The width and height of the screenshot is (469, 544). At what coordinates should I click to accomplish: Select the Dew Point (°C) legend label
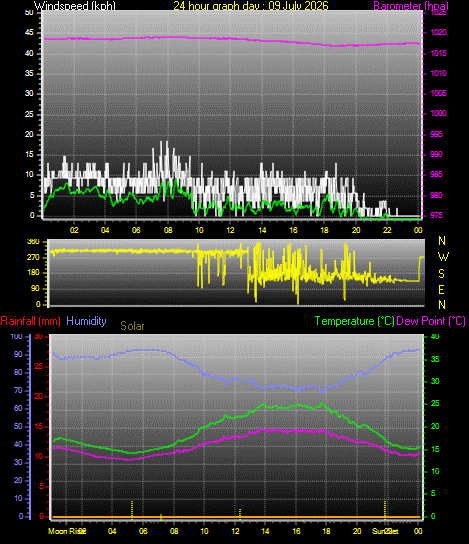point(431,321)
